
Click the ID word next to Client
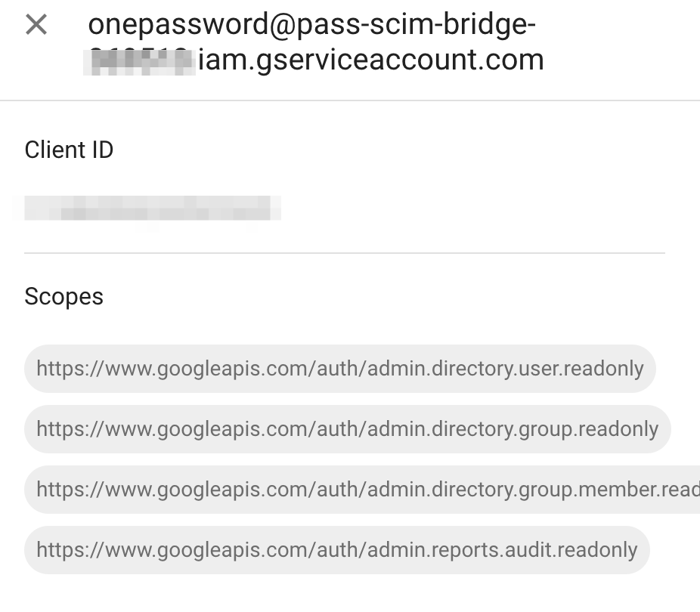coord(102,150)
